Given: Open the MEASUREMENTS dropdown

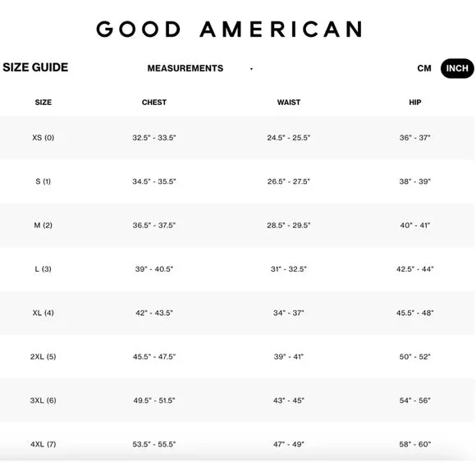Looking at the screenshot, I should [200, 68].
